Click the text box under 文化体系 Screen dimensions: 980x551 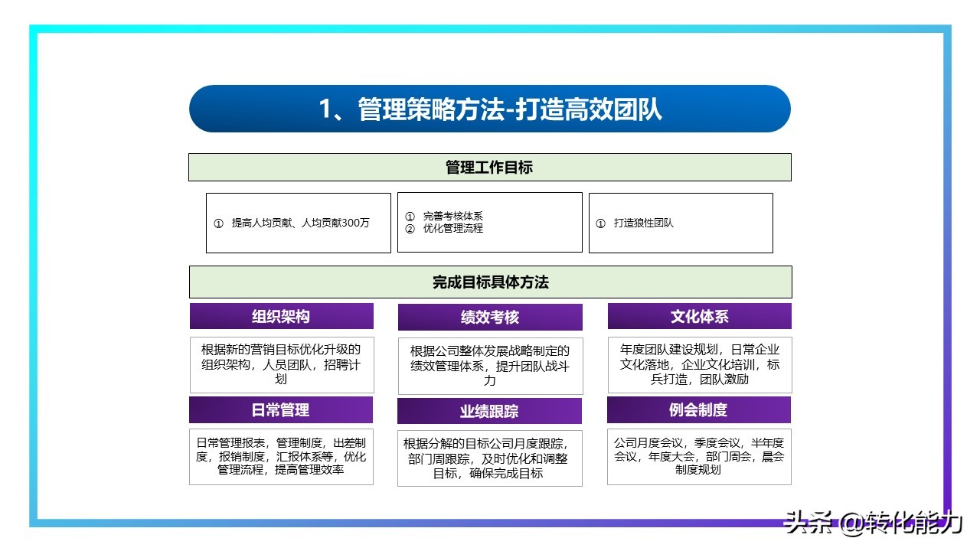click(x=699, y=365)
